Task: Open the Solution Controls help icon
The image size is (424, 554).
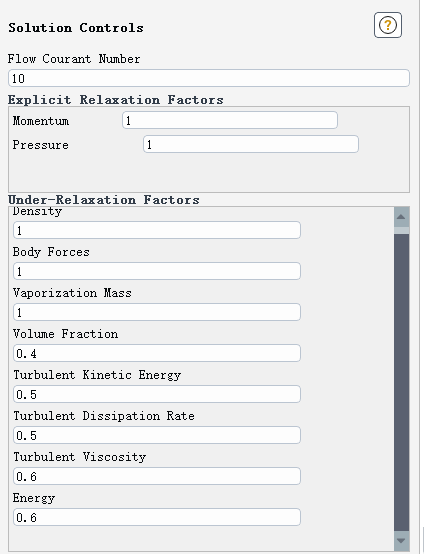Action: click(x=388, y=25)
